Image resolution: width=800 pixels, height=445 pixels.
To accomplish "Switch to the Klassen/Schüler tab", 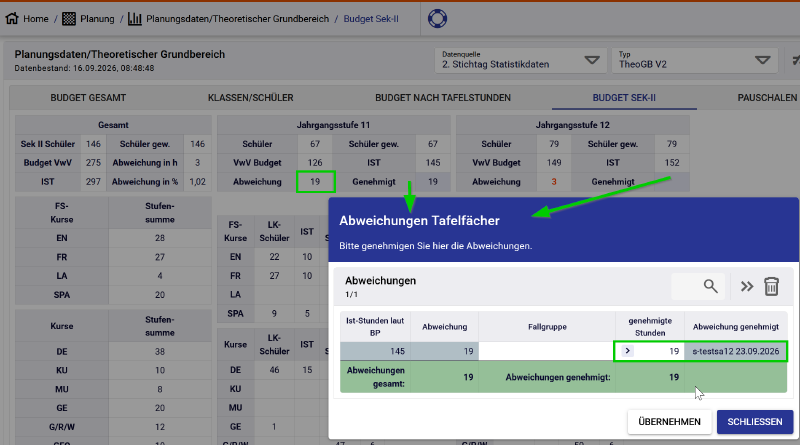I will [x=251, y=97].
